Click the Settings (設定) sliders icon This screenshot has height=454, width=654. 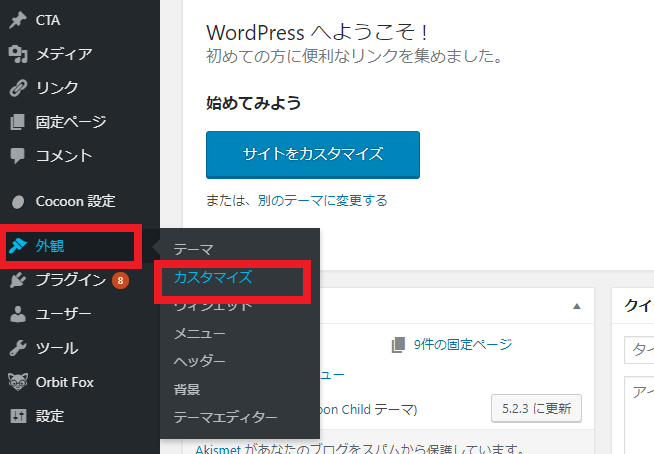(x=17, y=416)
